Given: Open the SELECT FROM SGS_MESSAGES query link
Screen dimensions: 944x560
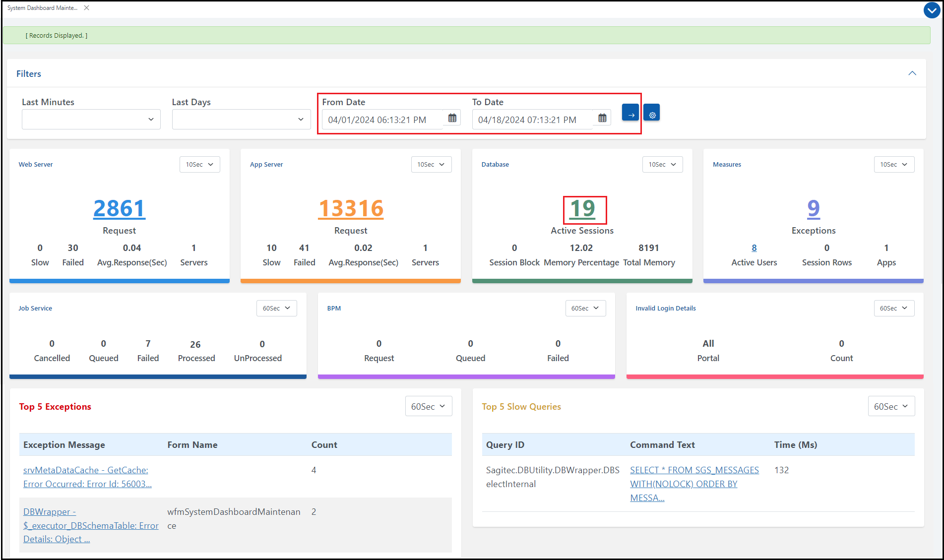Looking at the screenshot, I should (694, 484).
